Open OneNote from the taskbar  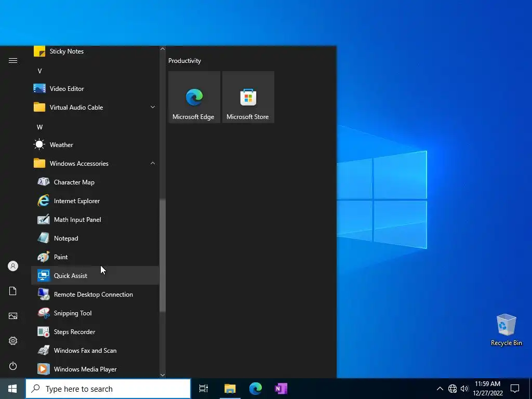pyautogui.click(x=281, y=389)
